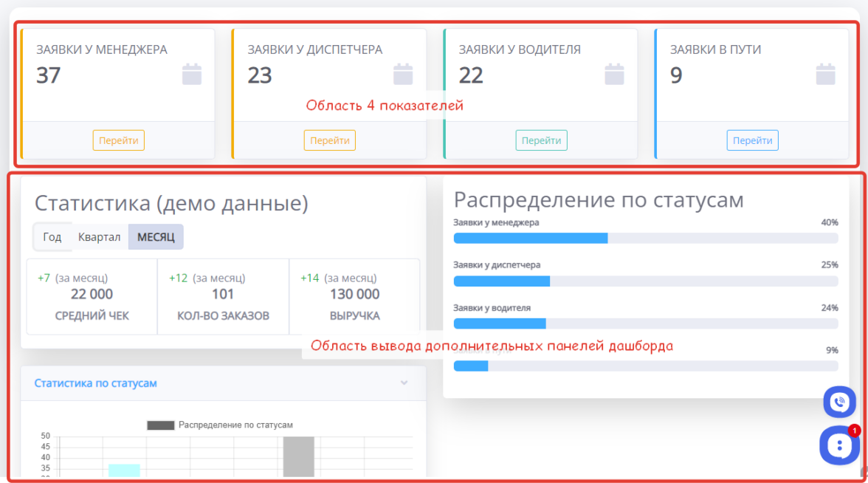This screenshot has width=868, height=483.
Task: Click the +14 (за месяц) indicator
Action: (338, 278)
